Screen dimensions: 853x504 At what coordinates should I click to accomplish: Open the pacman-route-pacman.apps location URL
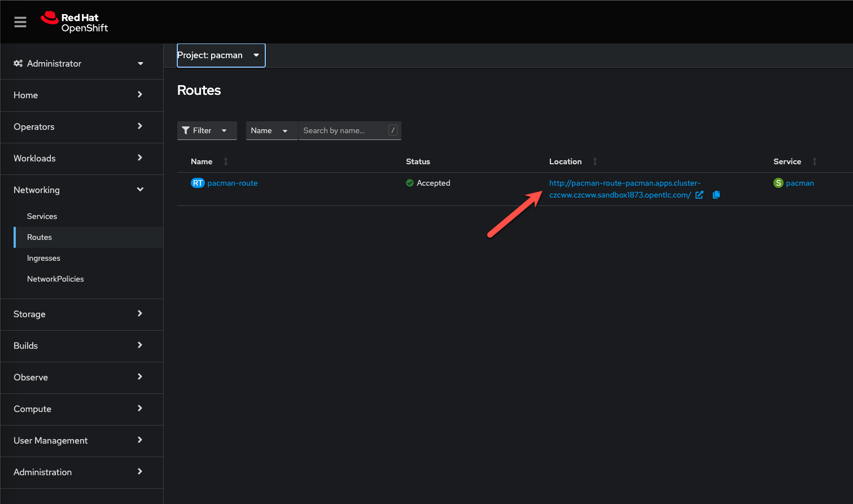[624, 189]
